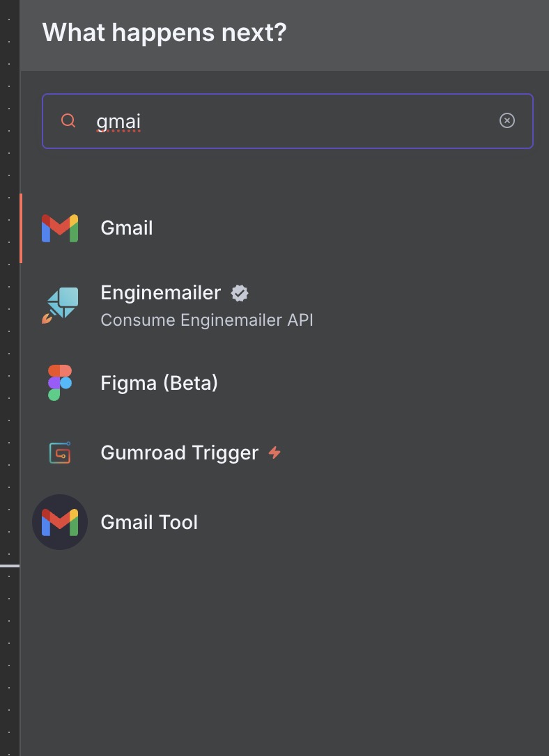Open the Gmail Tool entry
The image size is (549, 756).
point(149,523)
